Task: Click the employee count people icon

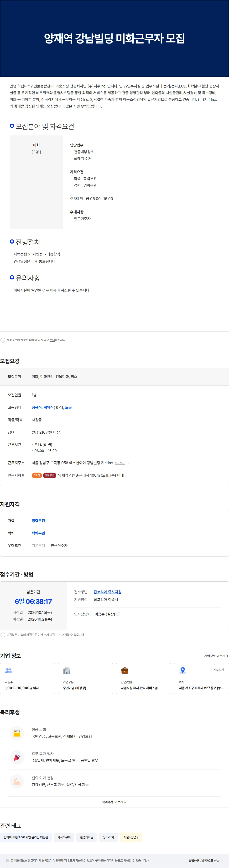Action: (9, 671)
